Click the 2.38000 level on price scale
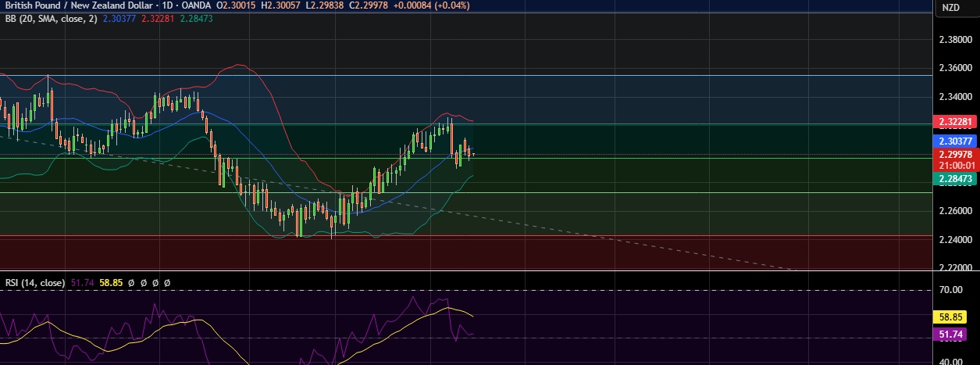 955,39
